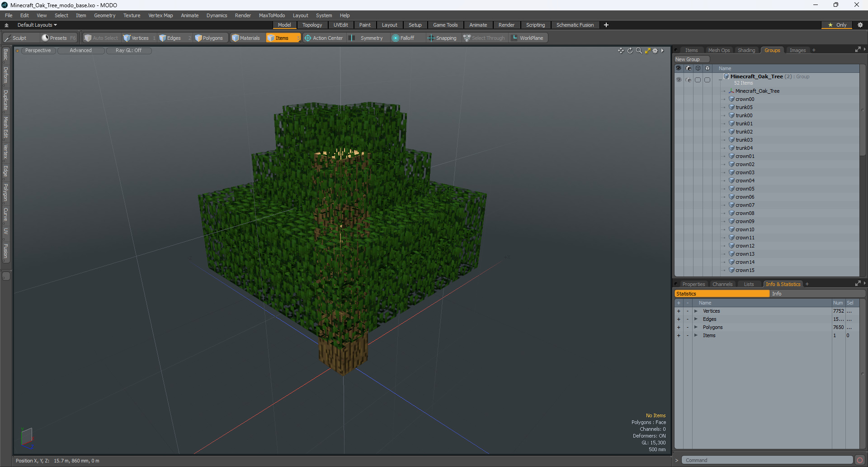Toggle the second checkbox of Minecraft_Oak_Tree group
This screenshot has width=868, height=467.
click(x=707, y=80)
